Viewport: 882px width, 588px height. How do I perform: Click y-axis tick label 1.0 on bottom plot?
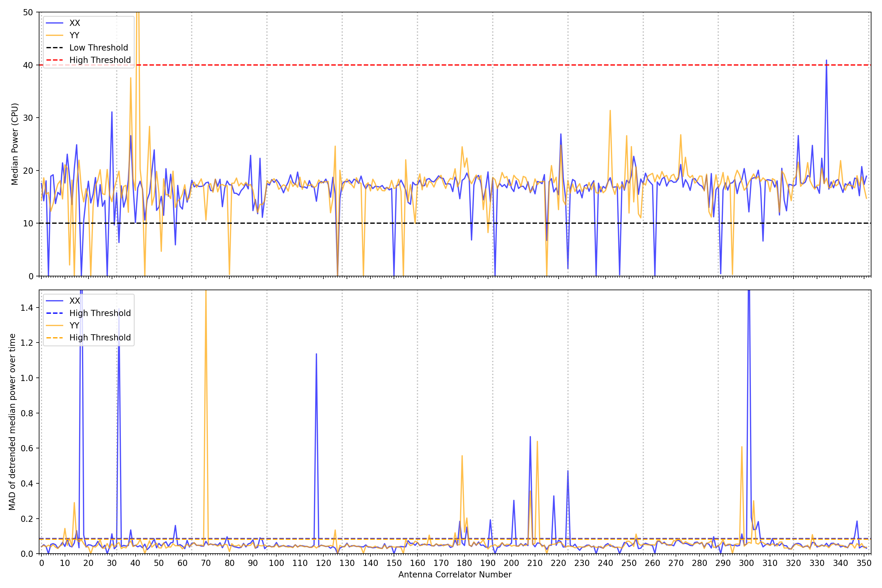27,378
